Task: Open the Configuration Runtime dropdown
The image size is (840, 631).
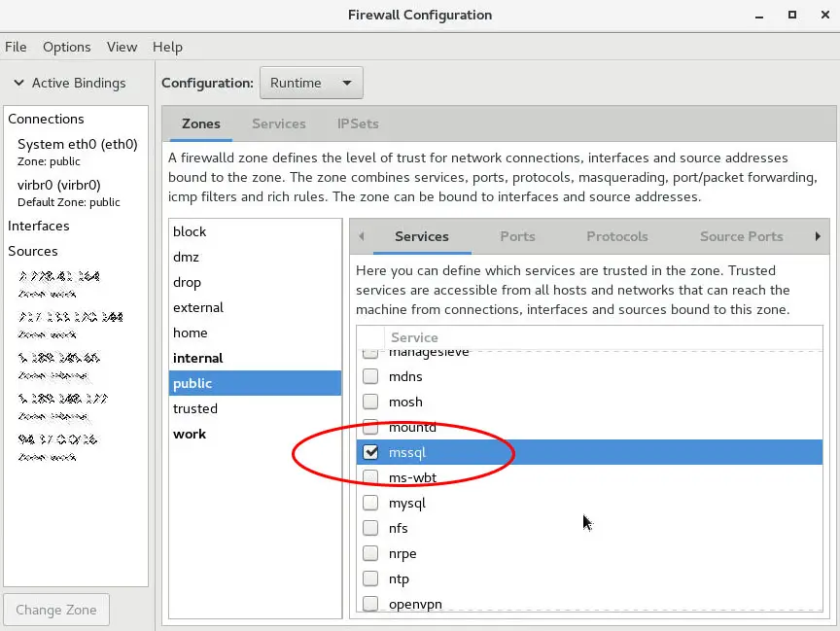Action: 311,84
